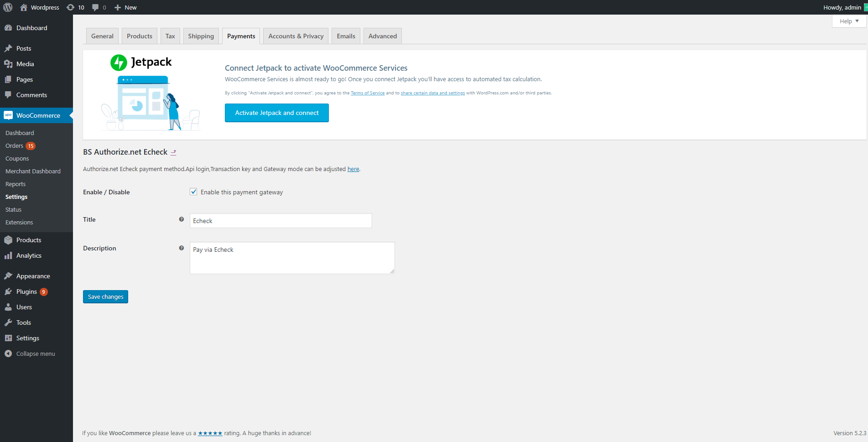Click the Orders count badge showing 15
This screenshot has width=868, height=442.
(x=31, y=146)
